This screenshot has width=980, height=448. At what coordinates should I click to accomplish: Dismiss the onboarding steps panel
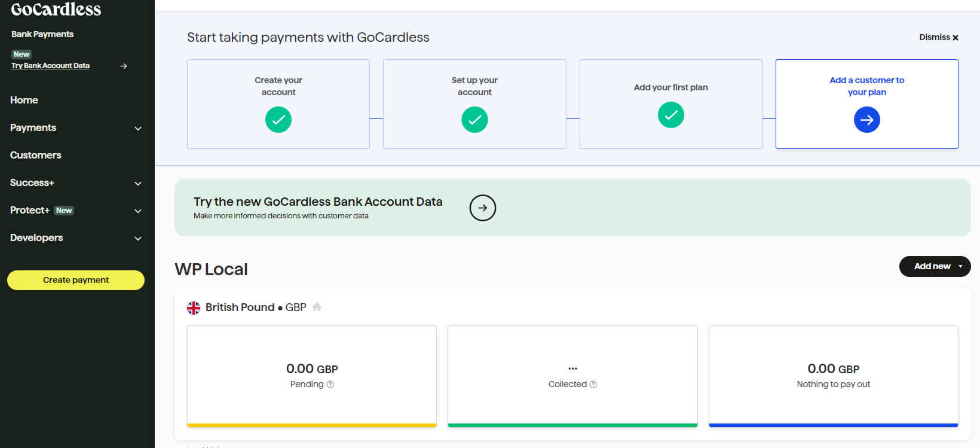(938, 37)
